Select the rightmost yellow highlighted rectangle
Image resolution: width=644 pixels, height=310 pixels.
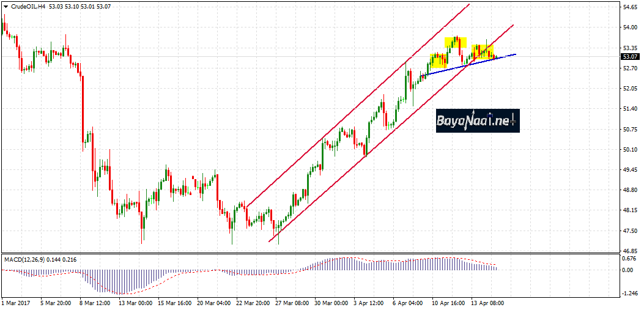483,51
